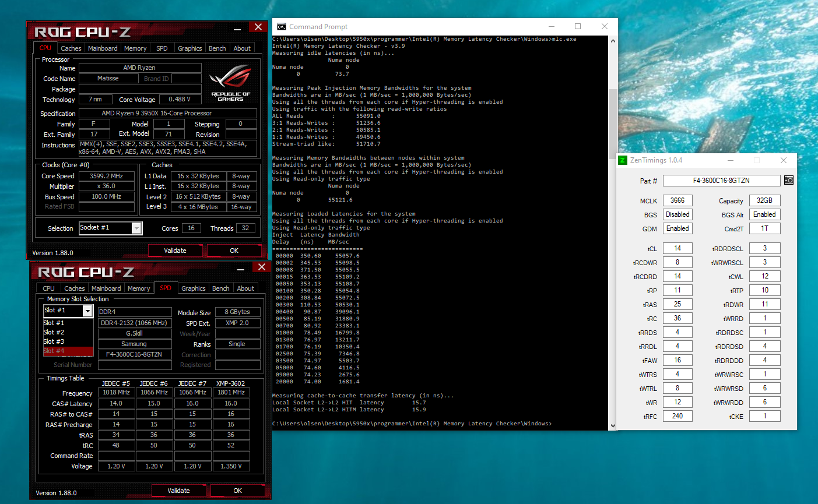Click the Part # field F4-3600C16-8GTZN in ZenTimings
This screenshot has width=818, height=504.
[721, 181]
